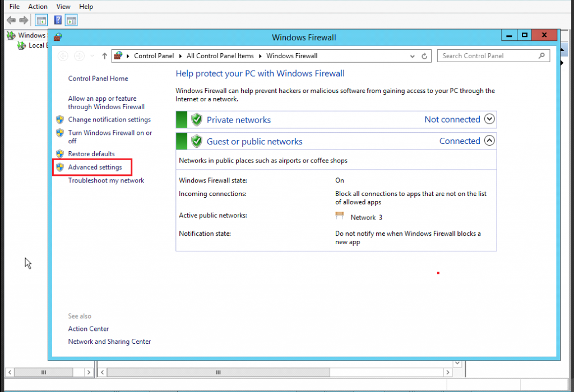Open Advanced settings link
This screenshot has width=574, height=392.
coord(95,167)
